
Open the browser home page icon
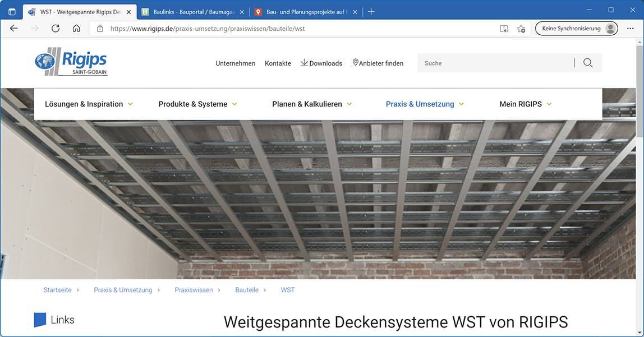(x=76, y=29)
